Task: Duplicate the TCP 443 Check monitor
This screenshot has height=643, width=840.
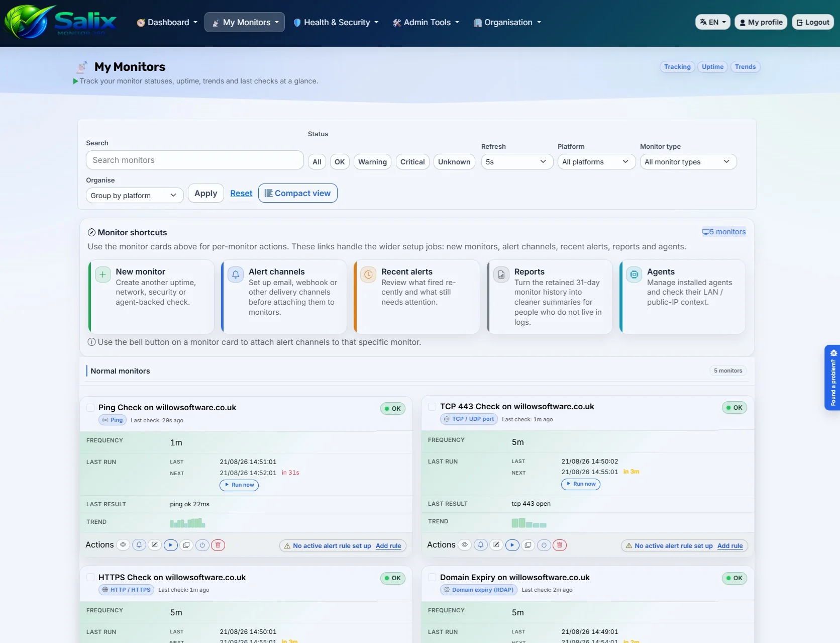Action: coord(528,545)
